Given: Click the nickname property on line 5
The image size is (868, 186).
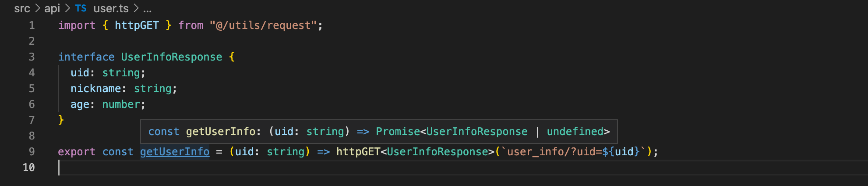Looking at the screenshot, I should tap(95, 89).
